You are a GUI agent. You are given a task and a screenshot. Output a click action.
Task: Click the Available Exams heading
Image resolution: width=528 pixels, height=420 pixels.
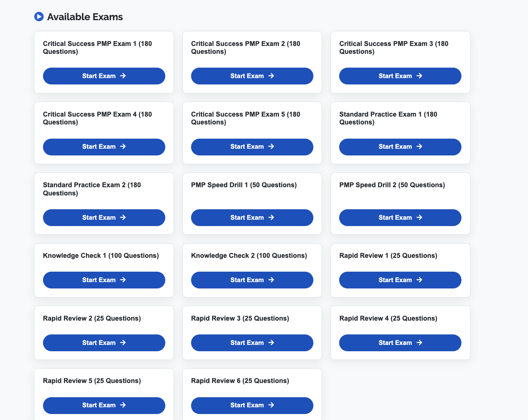[85, 17]
